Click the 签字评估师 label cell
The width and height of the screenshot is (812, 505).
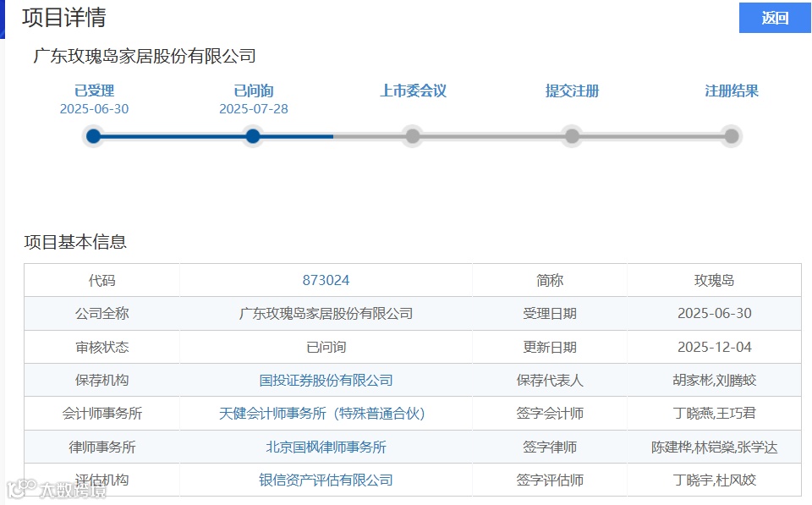550,480
